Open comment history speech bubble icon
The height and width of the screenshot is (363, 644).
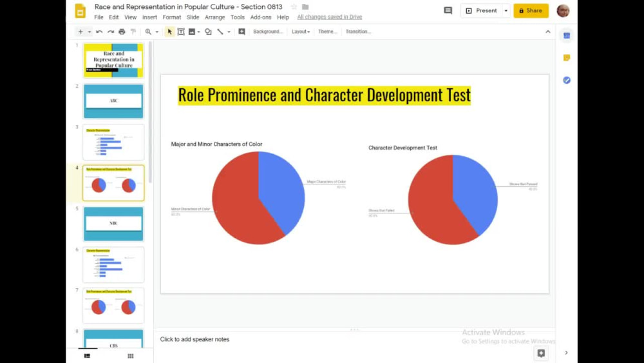point(448,11)
